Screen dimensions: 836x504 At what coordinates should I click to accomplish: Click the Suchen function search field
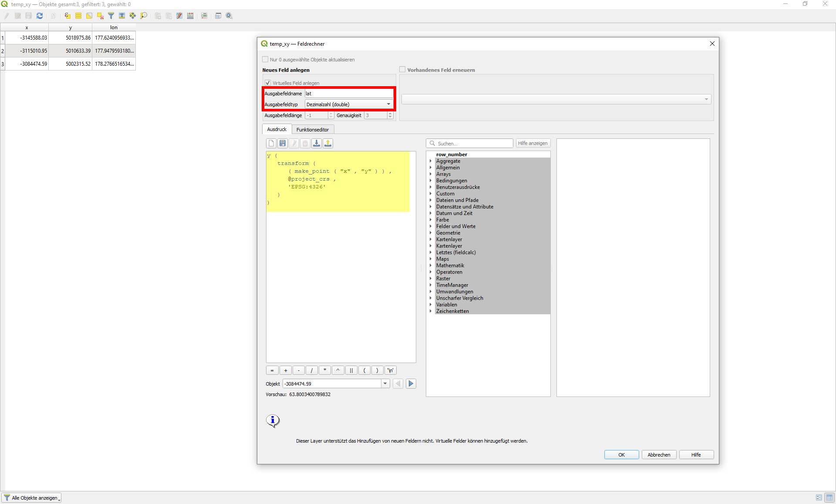pyautogui.click(x=469, y=143)
